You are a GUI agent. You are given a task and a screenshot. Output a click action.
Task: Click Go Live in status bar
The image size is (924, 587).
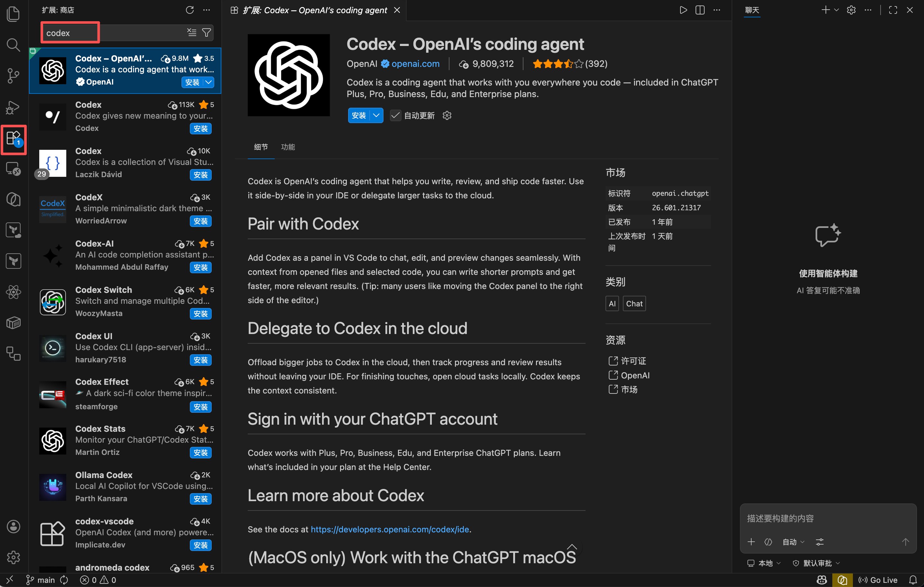coord(878,580)
